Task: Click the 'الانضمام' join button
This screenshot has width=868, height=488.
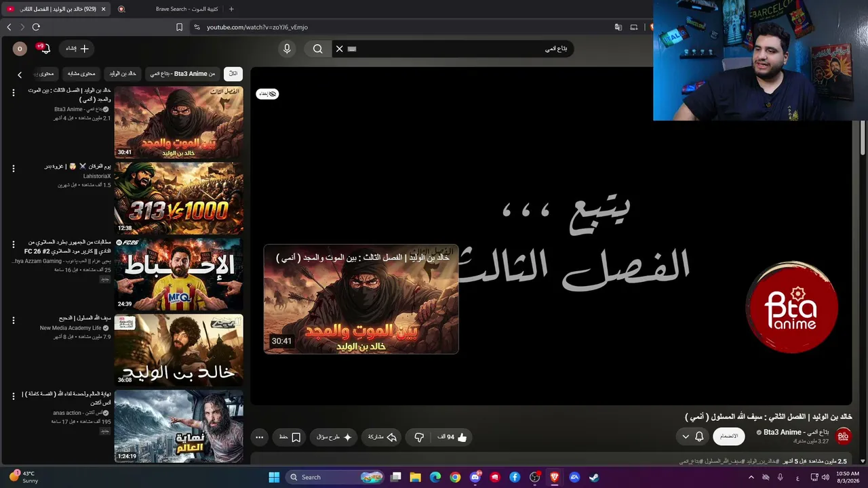Action: point(729,436)
